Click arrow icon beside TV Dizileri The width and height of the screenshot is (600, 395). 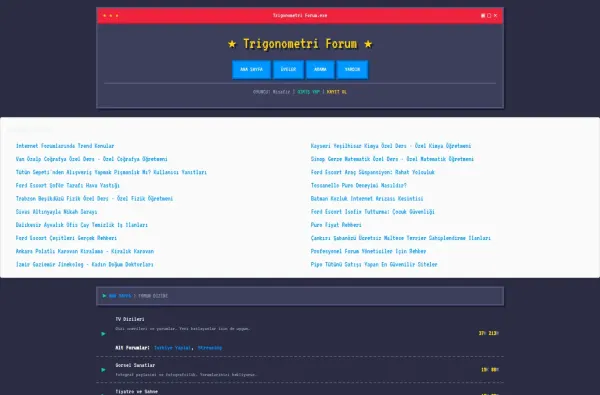coord(103,334)
